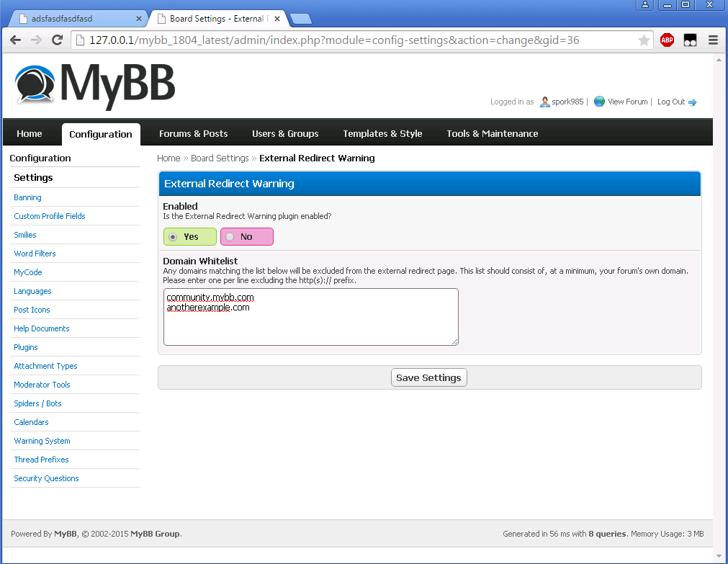728x564 pixels.
Task: Open the Chrome hamburger menu
Action: (x=713, y=40)
